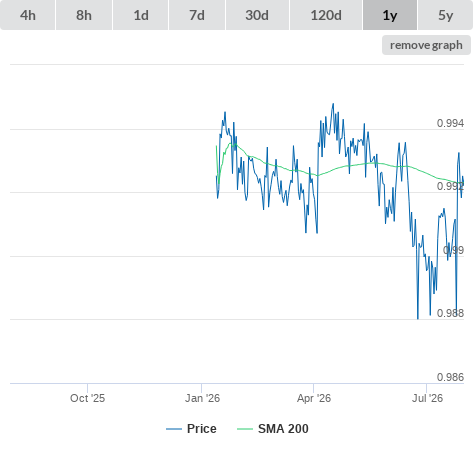Click the Jul '26 axis marker

click(427, 398)
